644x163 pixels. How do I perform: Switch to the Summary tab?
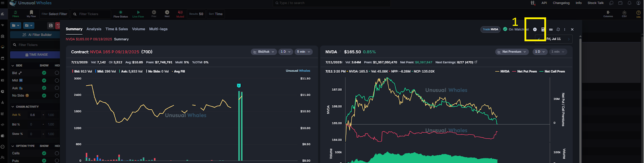(x=74, y=29)
